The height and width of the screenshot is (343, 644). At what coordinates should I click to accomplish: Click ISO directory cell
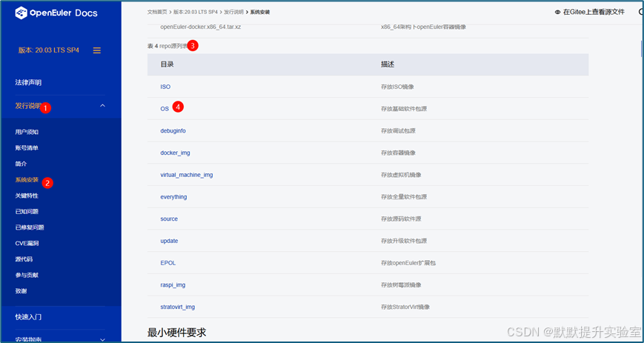tap(165, 87)
